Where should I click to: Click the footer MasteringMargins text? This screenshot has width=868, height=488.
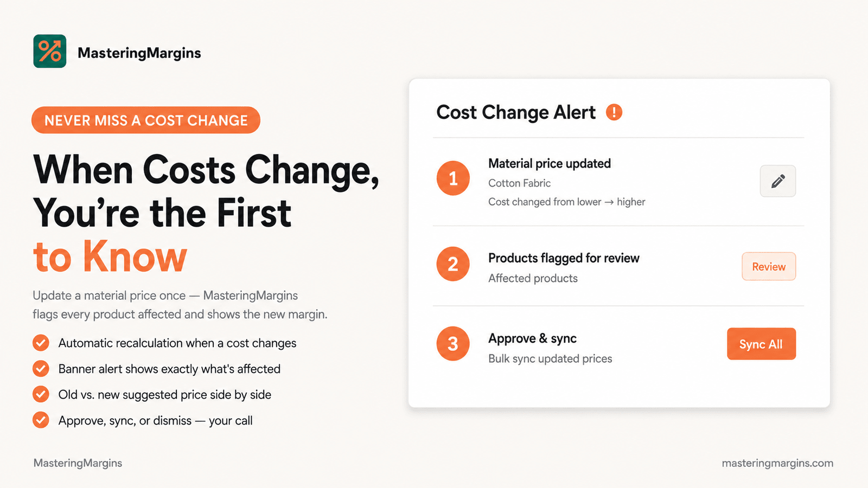click(x=78, y=463)
